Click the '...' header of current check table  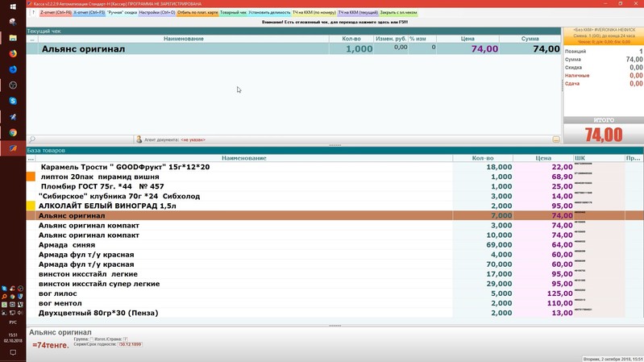point(32,39)
